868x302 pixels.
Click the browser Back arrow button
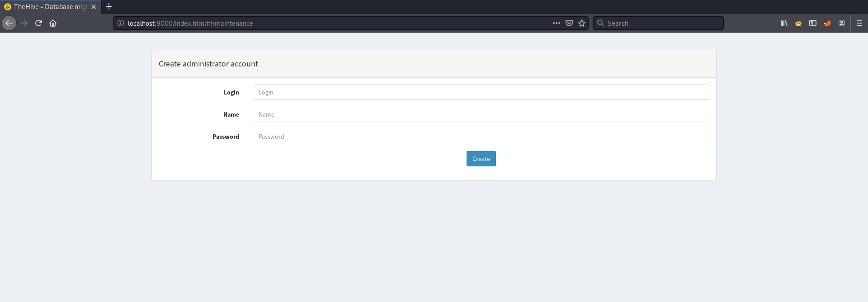[9, 23]
